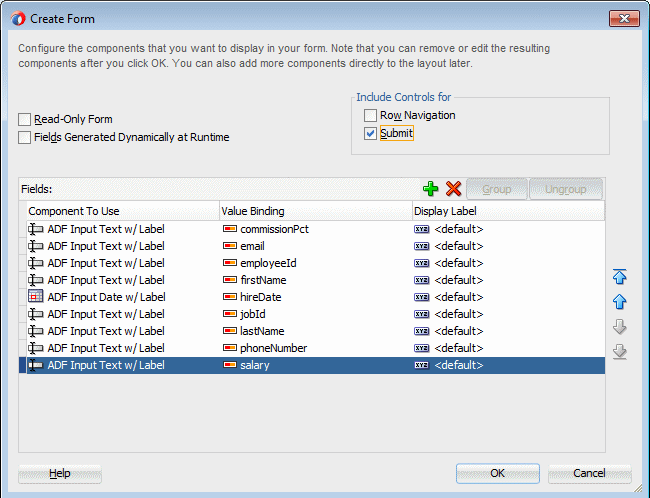Screen dimensions: 650x498
Task: Click the binding icon next to employeeId
Action: tap(230, 263)
